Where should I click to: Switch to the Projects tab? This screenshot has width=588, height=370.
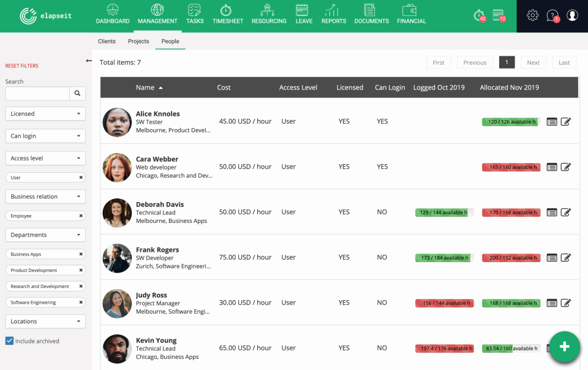point(138,41)
